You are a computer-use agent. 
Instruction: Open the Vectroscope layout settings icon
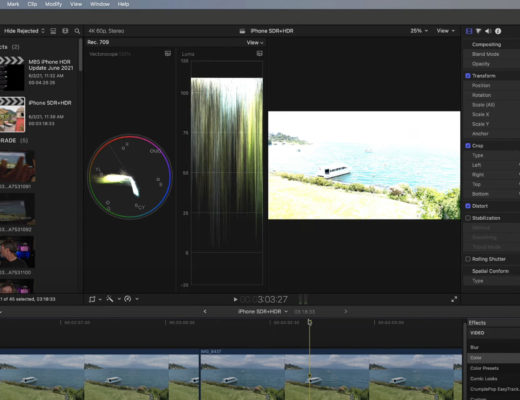pos(168,53)
